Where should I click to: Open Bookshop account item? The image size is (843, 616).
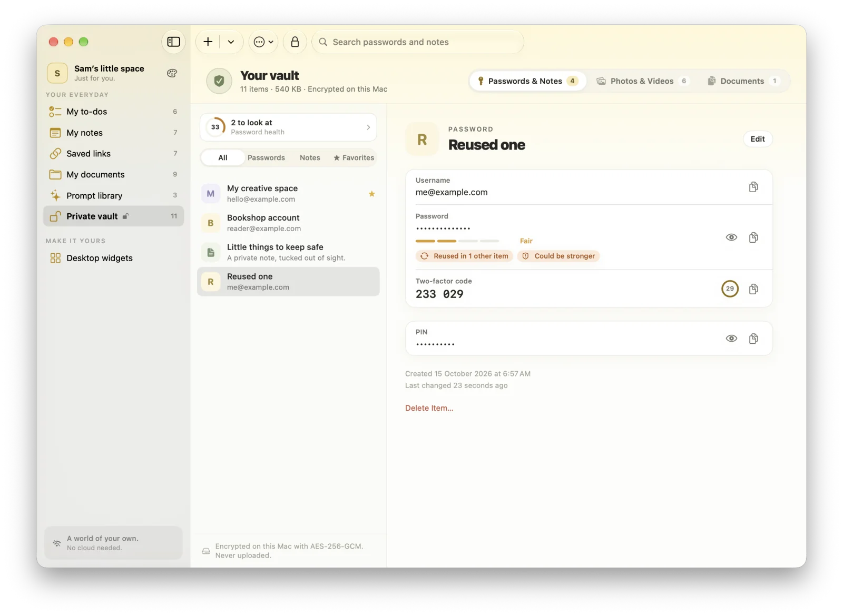point(288,223)
